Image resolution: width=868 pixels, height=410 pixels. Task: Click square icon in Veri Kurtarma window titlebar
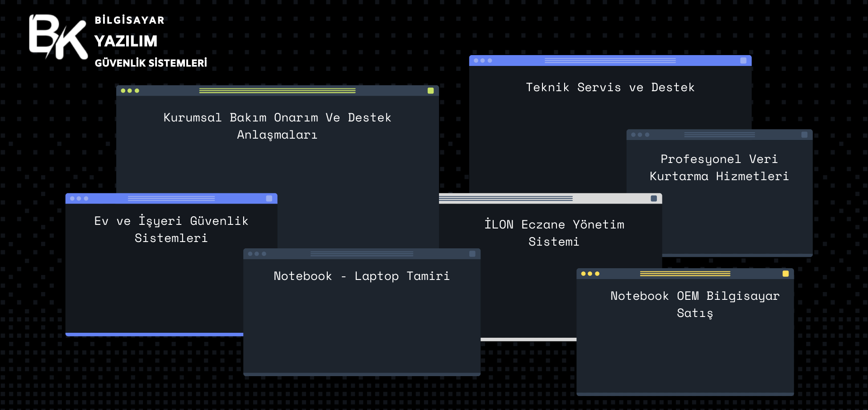tap(804, 135)
